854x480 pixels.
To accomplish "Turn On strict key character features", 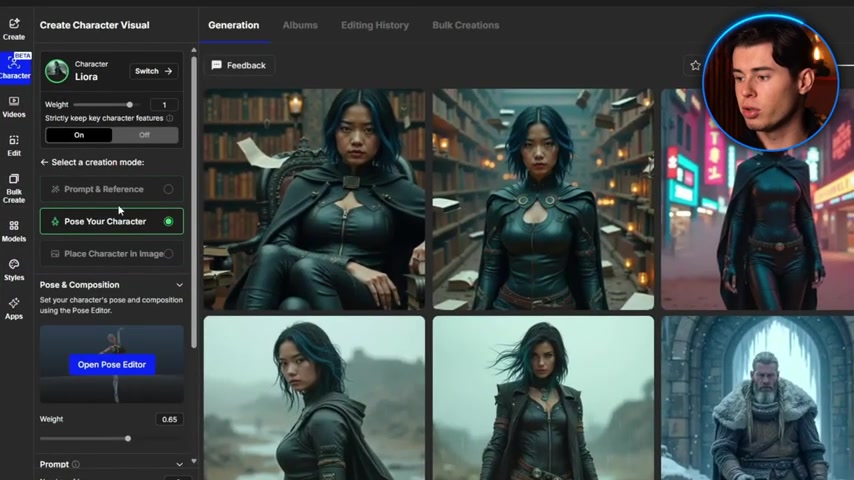I will tap(79, 135).
